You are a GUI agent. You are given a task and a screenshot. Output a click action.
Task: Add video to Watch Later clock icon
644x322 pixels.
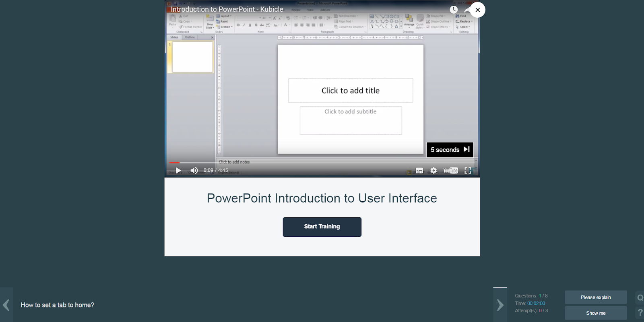coord(454,9)
